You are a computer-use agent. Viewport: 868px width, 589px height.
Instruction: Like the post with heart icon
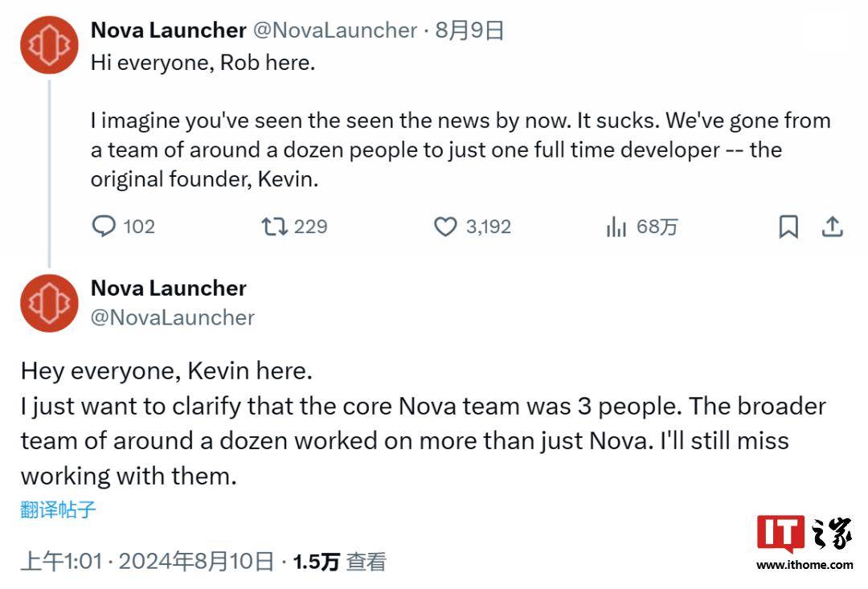tap(445, 227)
